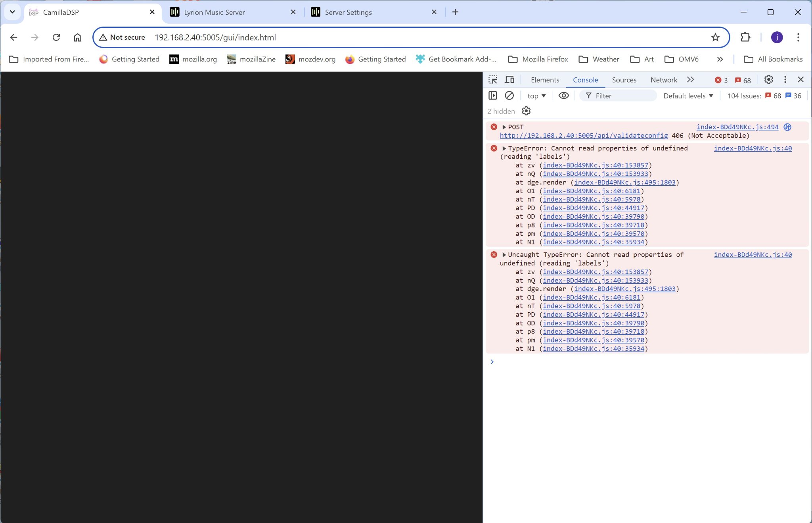Open the top JavaScript context dropdown
The image size is (812, 523).
(x=536, y=96)
